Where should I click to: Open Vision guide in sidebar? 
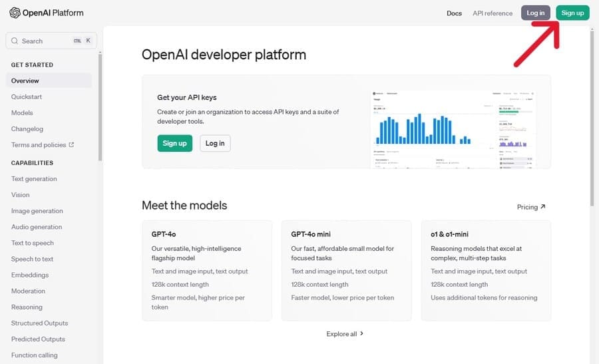tap(20, 195)
